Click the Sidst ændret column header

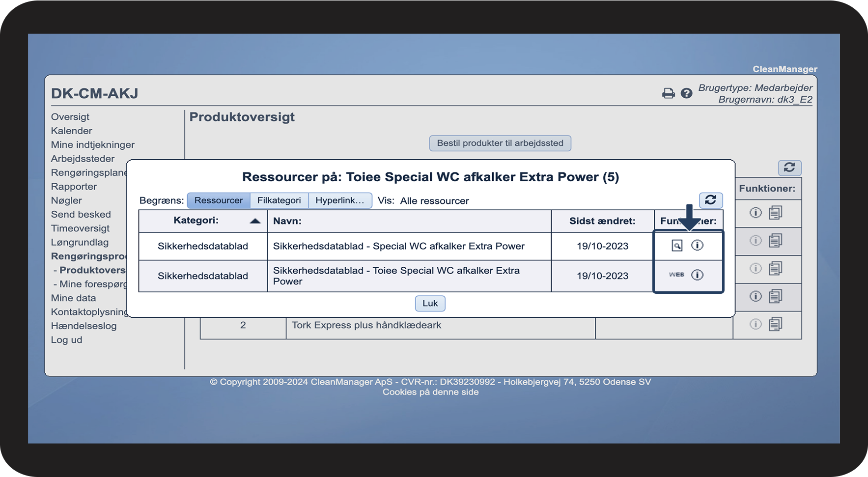pos(602,221)
